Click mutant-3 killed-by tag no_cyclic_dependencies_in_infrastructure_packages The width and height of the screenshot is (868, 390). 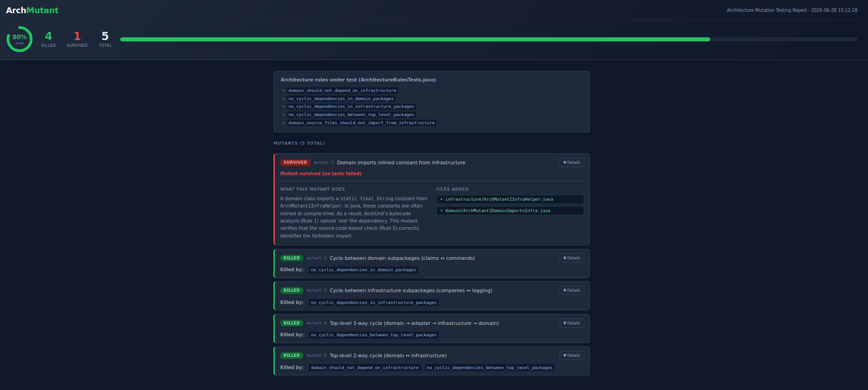[373, 303]
